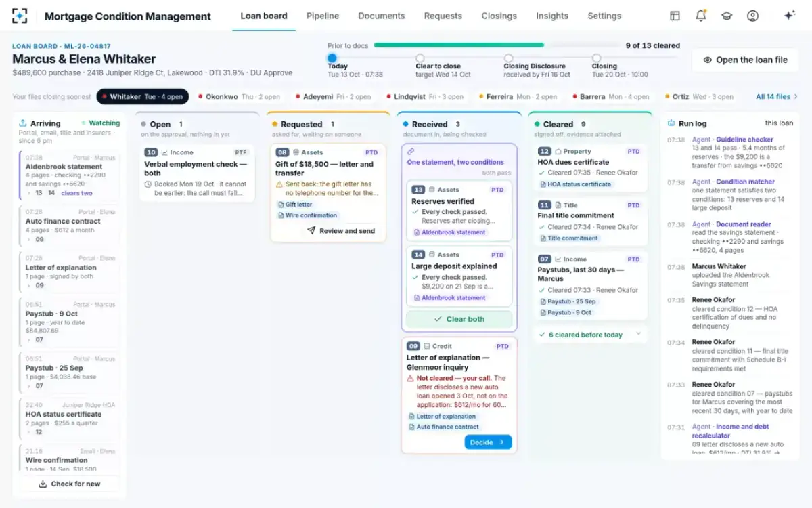Click the red alert icon beside Not cleared

411,379
